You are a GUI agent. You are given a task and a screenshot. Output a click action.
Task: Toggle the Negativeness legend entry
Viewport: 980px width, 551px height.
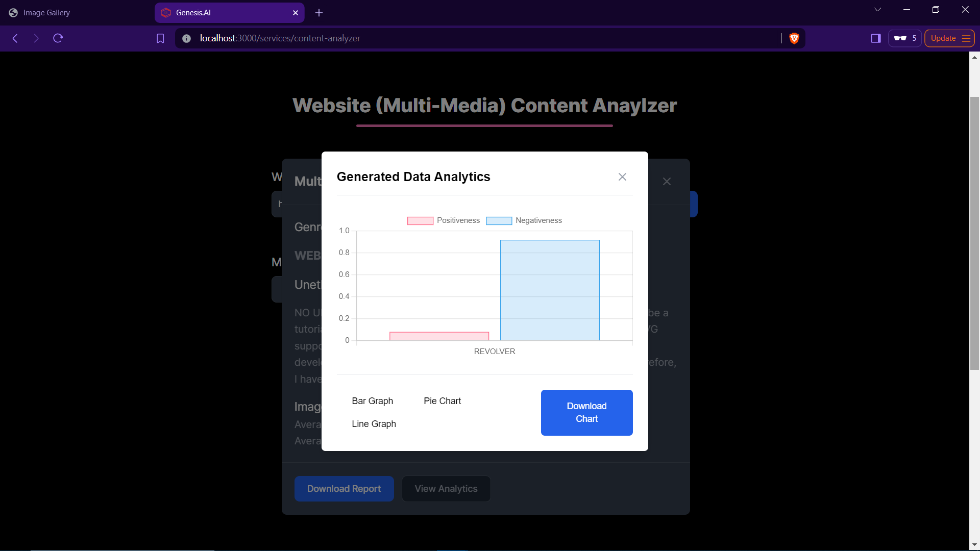point(524,220)
